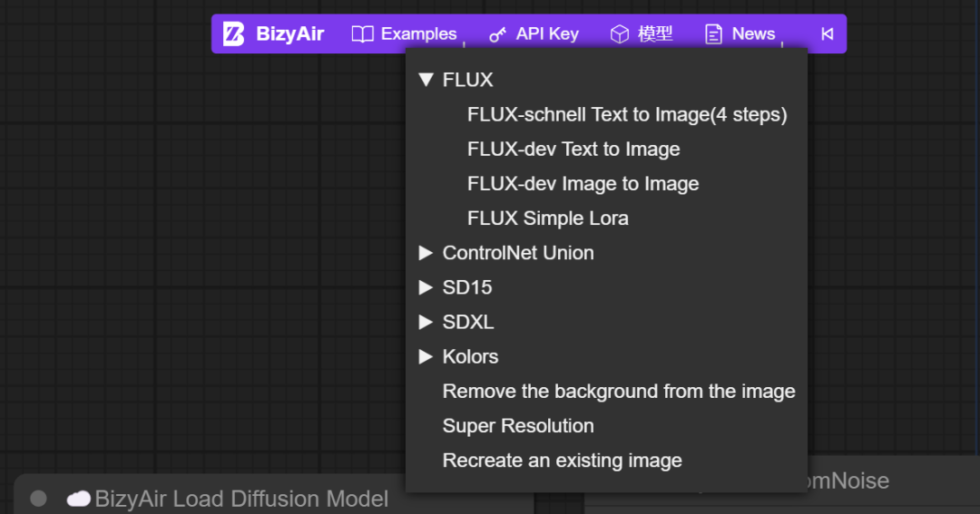Toggle the gray dot on BizyAir Load Diffusion Model node
Viewport: 980px width, 514px height.
[38, 499]
